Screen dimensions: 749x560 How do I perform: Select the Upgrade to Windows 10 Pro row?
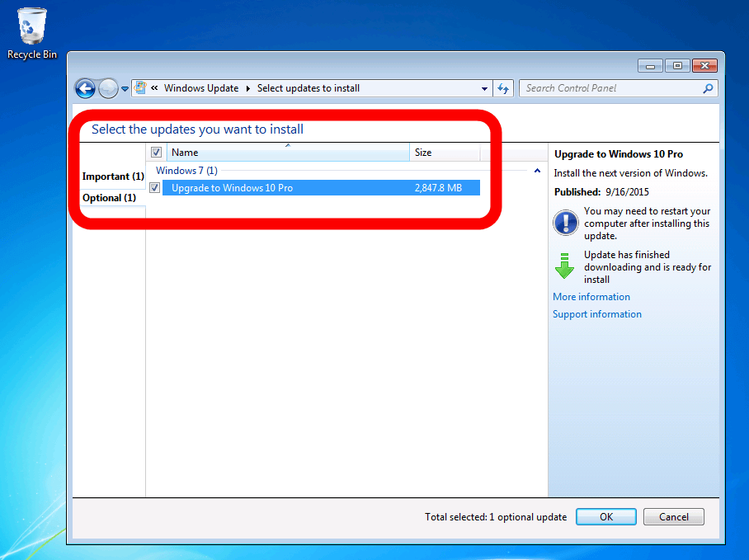[x=321, y=187]
